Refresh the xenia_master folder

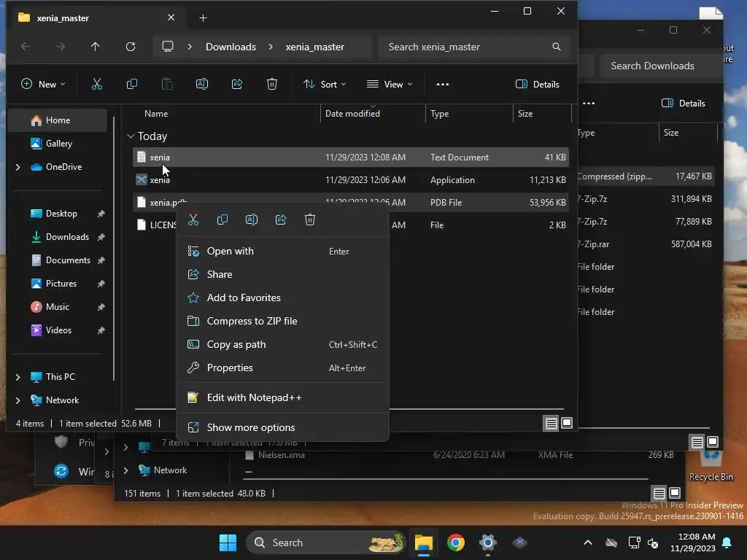click(x=131, y=47)
